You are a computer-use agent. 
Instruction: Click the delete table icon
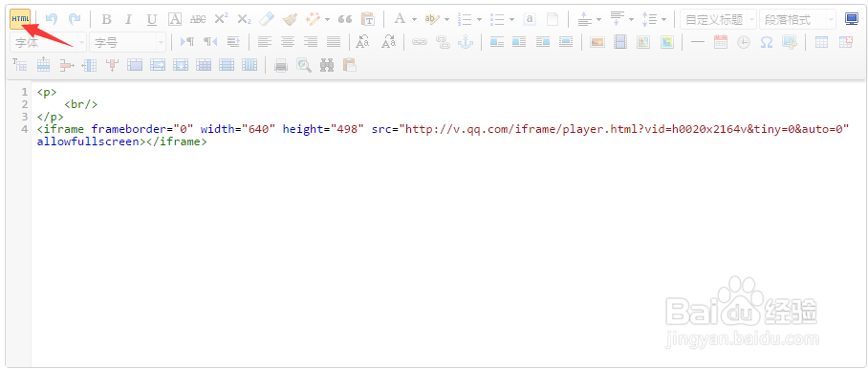pyautogui.click(x=845, y=42)
